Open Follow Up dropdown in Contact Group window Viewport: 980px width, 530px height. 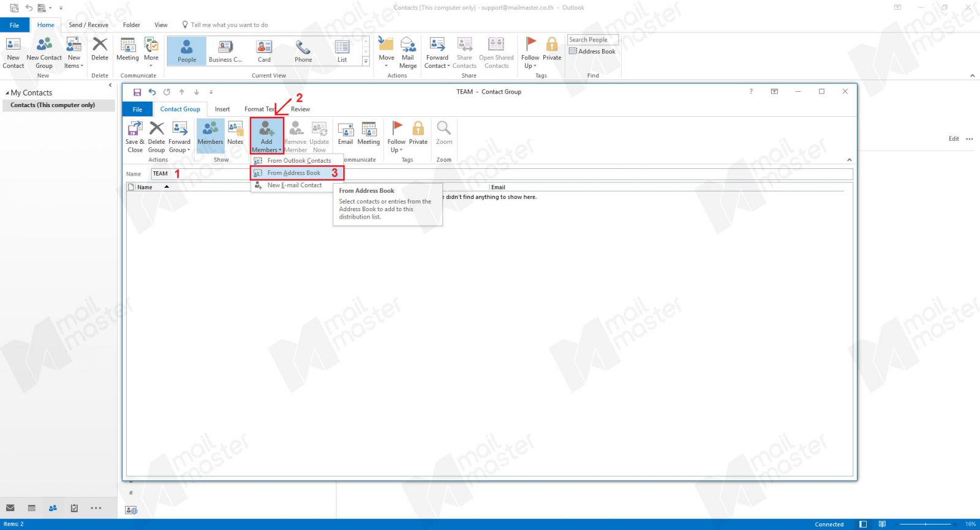pyautogui.click(x=396, y=136)
